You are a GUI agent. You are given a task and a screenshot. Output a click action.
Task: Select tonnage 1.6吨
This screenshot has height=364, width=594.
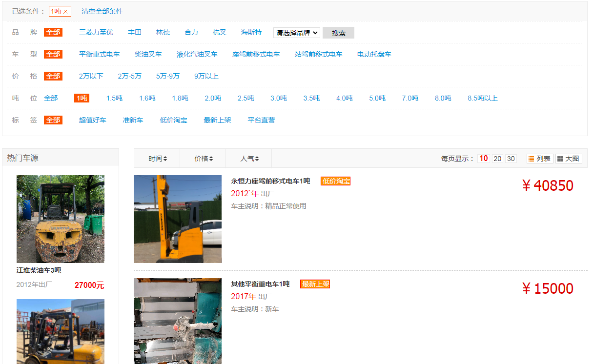point(147,98)
